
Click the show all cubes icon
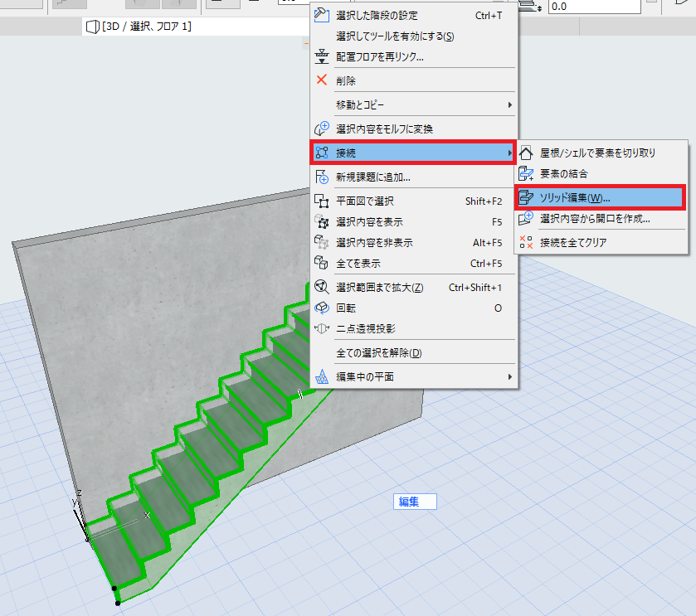[x=321, y=263]
